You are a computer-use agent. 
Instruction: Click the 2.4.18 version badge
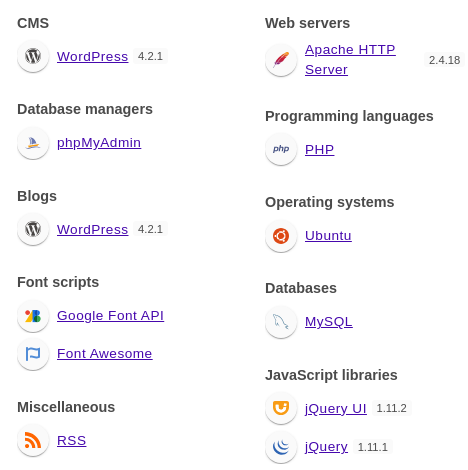tap(444, 60)
